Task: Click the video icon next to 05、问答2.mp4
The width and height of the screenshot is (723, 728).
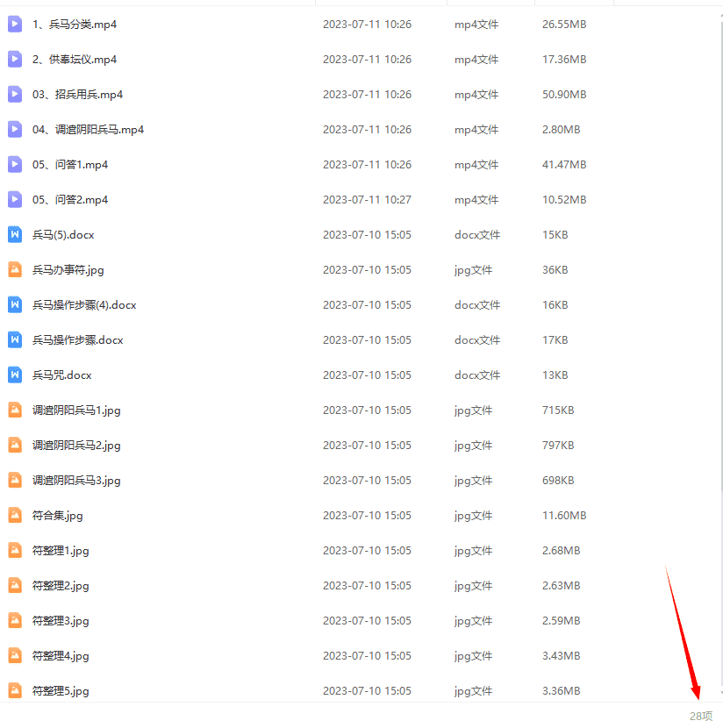Action: pyautogui.click(x=15, y=200)
